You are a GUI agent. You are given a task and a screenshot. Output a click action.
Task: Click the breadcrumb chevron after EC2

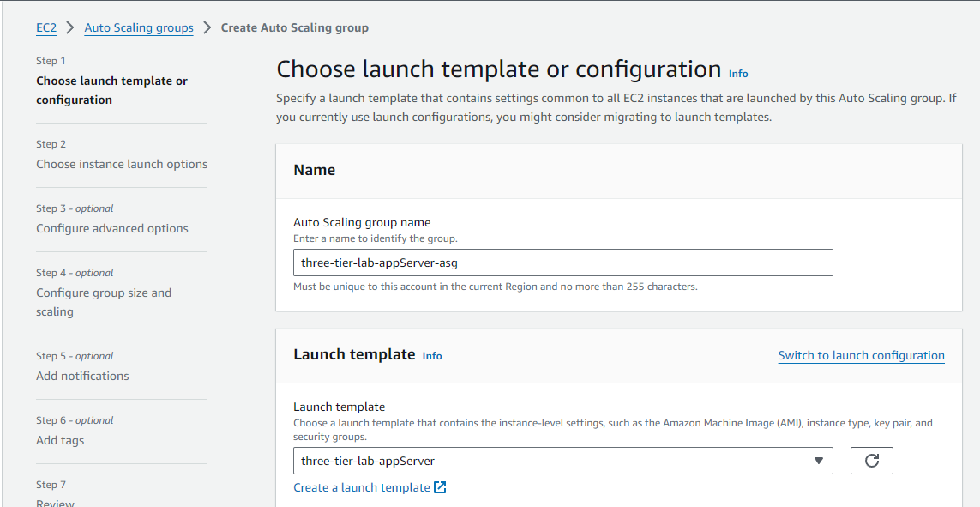[x=70, y=27]
